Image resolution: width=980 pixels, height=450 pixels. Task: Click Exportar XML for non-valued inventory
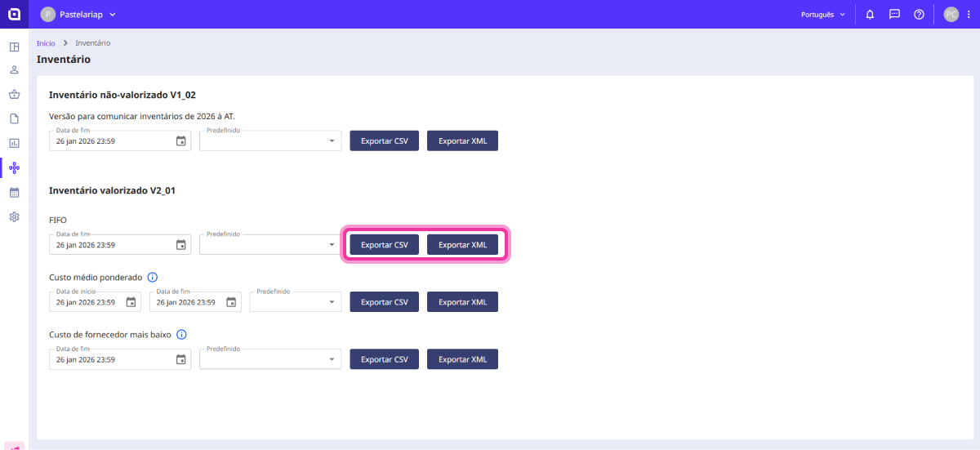[462, 140]
